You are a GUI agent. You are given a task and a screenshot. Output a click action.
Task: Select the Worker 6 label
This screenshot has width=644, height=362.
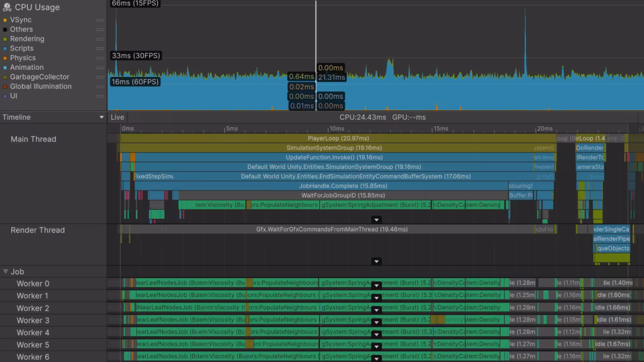pos(33,357)
